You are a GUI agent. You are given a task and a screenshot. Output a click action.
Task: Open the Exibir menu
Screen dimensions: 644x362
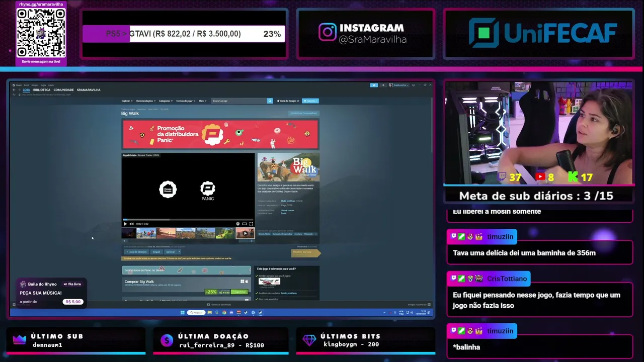click(x=27, y=85)
